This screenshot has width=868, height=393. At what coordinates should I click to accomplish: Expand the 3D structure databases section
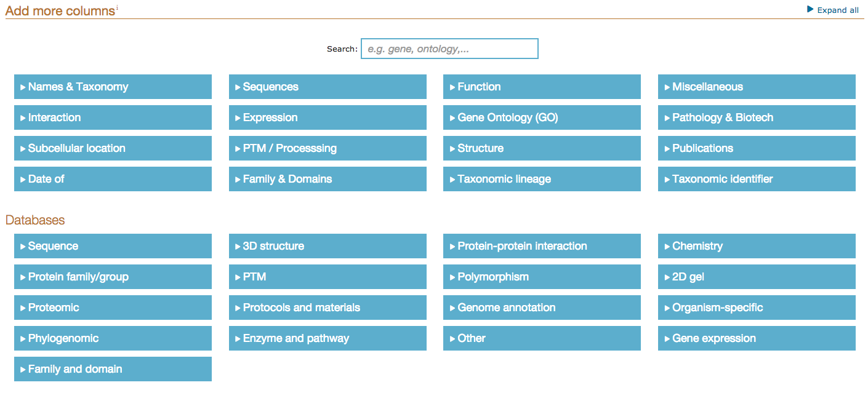tap(328, 246)
